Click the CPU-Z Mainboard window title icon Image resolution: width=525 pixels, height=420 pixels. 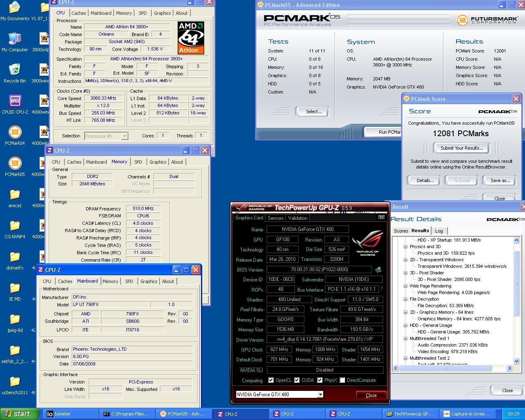point(41,270)
